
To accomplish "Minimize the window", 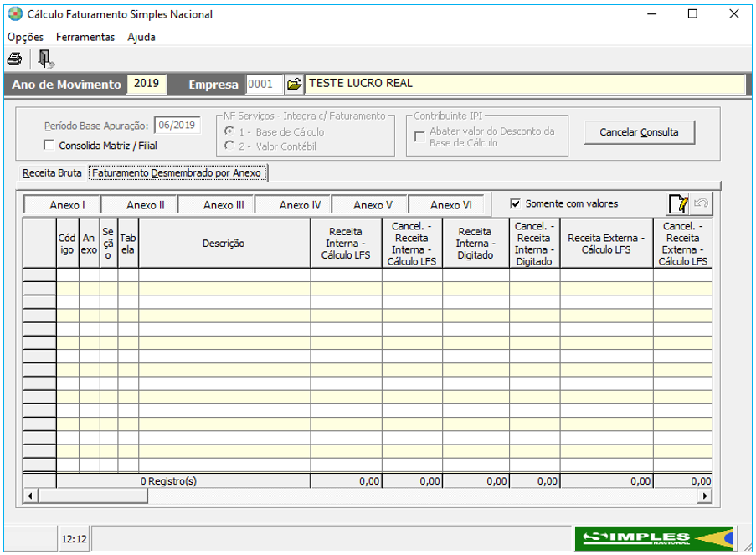I will tap(652, 14).
